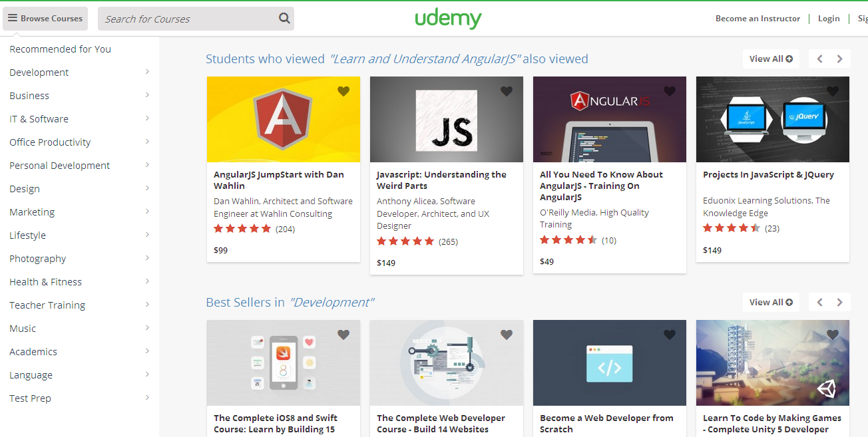Click the Udemy logo
The height and width of the screenshot is (437, 868).
coord(448,19)
